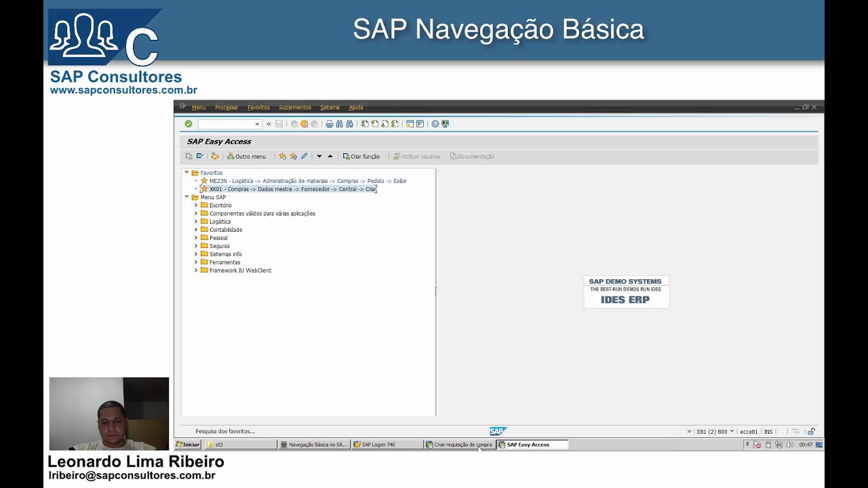
Task: Click the Generate Shortcut icon
Action: [420, 124]
